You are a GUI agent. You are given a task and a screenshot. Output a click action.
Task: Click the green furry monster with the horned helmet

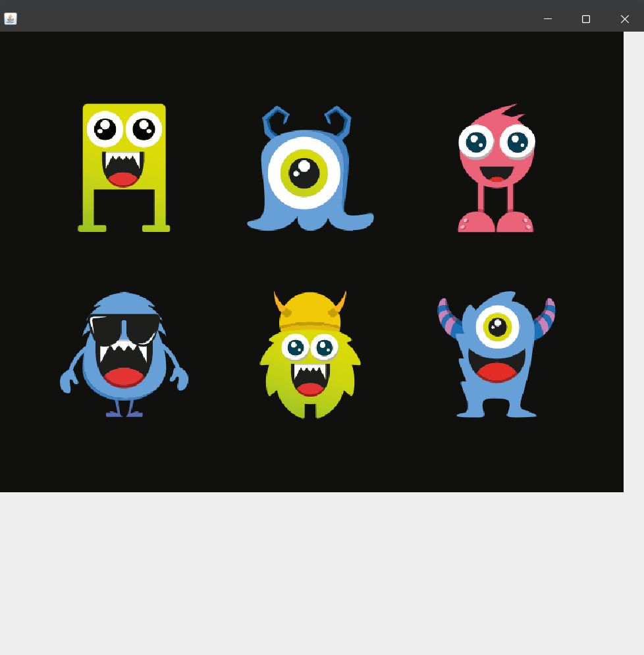tap(310, 355)
